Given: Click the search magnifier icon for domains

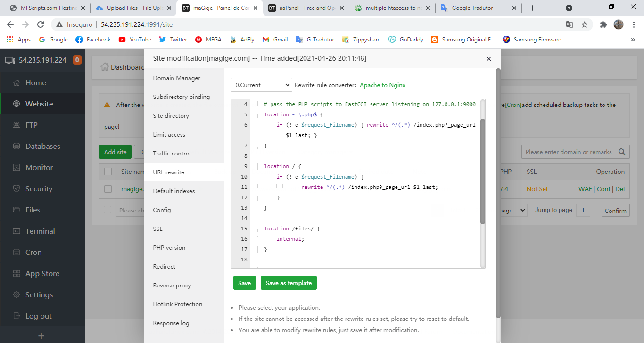Looking at the screenshot, I should click(x=622, y=152).
